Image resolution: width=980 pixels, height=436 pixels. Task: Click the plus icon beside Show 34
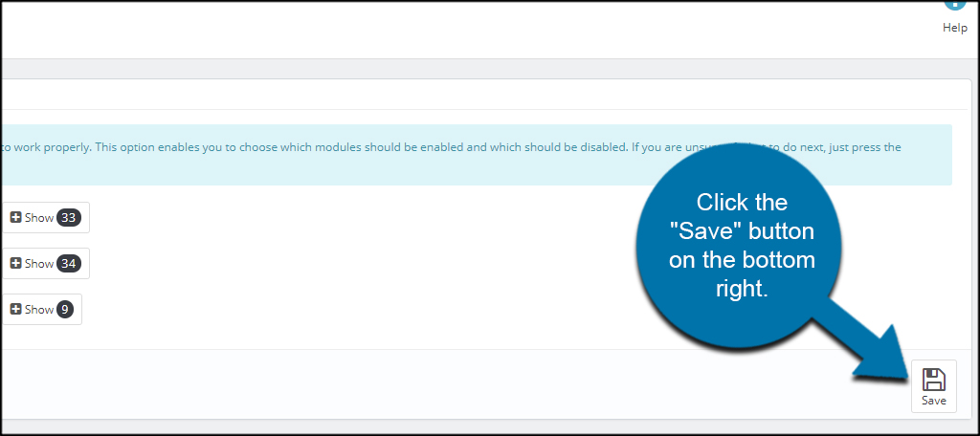[x=15, y=264]
